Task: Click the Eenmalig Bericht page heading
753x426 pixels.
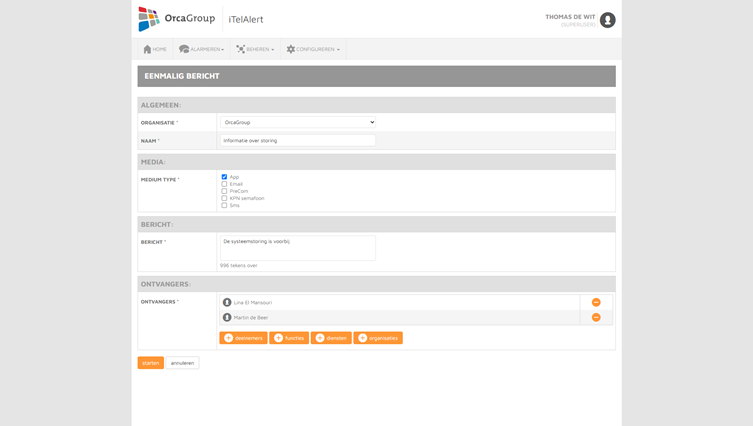Action: point(182,76)
